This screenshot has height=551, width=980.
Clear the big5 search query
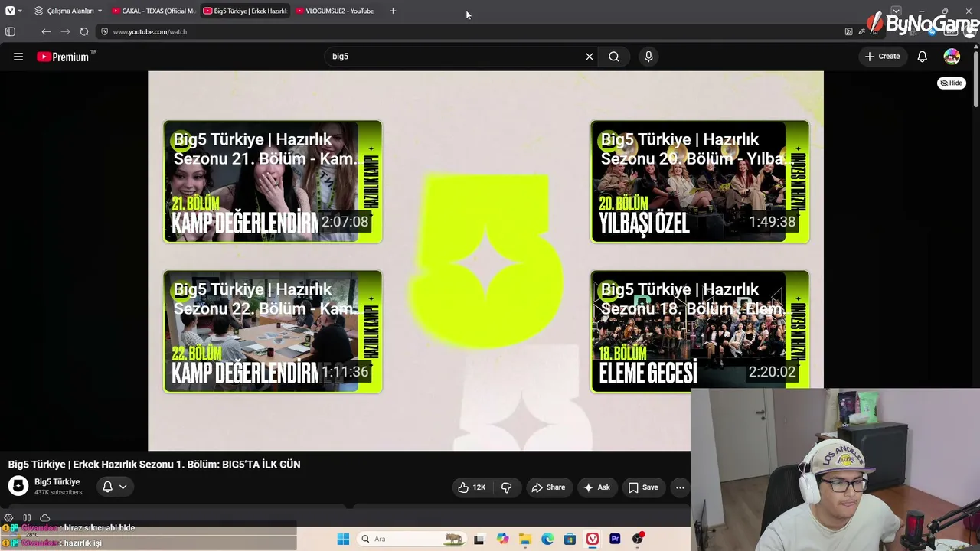coord(590,57)
